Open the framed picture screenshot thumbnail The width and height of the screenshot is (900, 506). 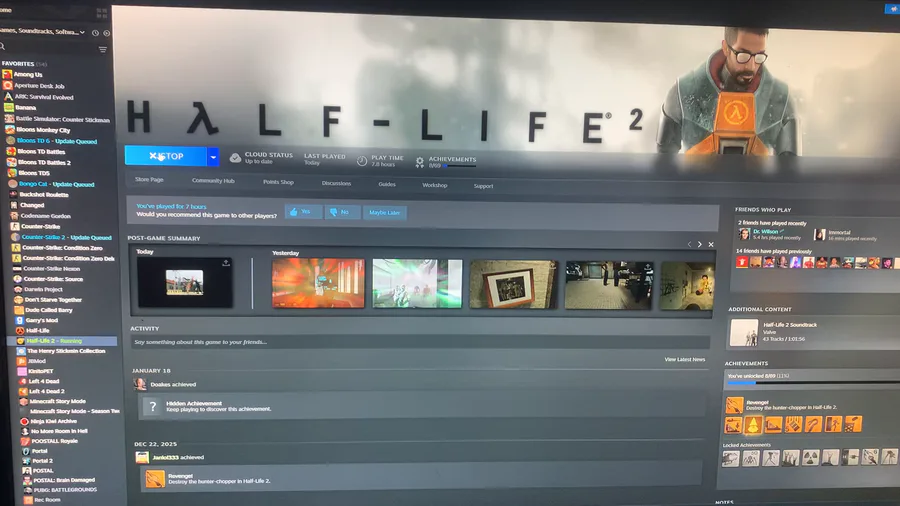click(x=513, y=285)
